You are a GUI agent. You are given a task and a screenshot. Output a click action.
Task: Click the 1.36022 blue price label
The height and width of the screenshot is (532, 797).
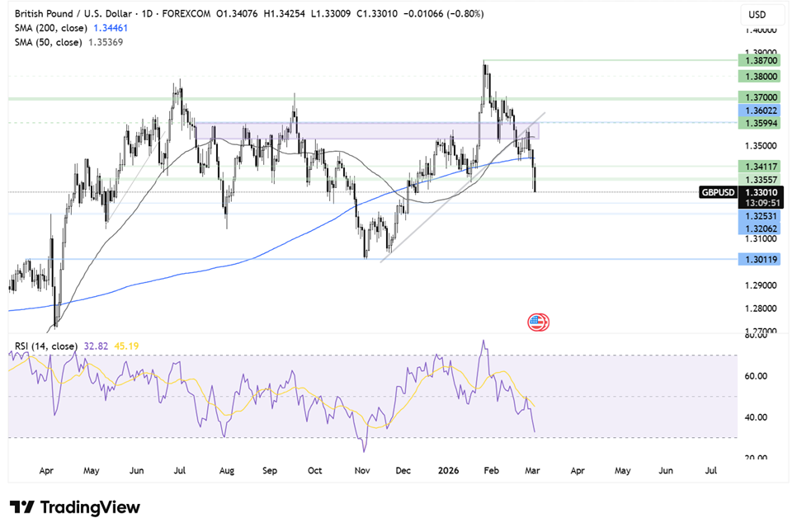pos(759,111)
